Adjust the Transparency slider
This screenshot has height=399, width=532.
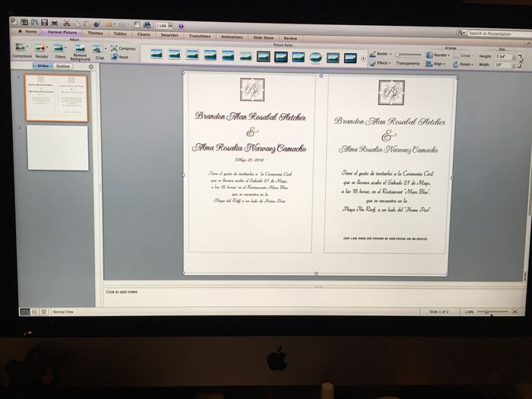point(408,54)
